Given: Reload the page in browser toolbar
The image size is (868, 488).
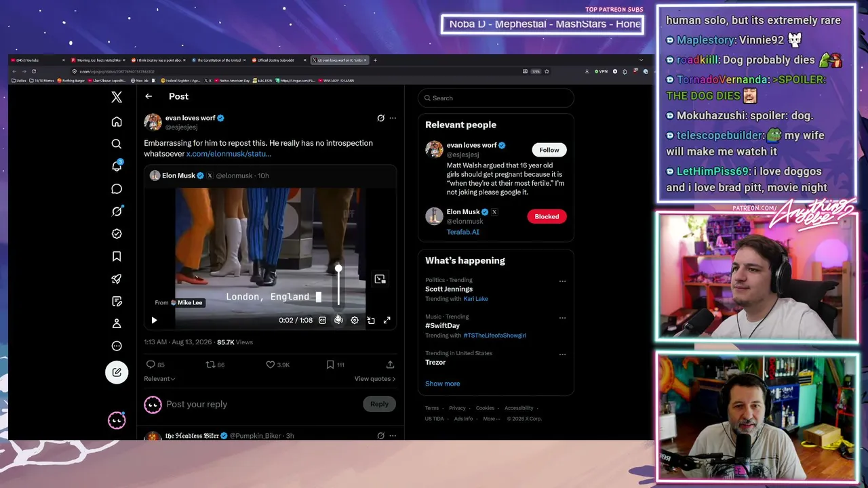Looking at the screenshot, I should [x=34, y=71].
